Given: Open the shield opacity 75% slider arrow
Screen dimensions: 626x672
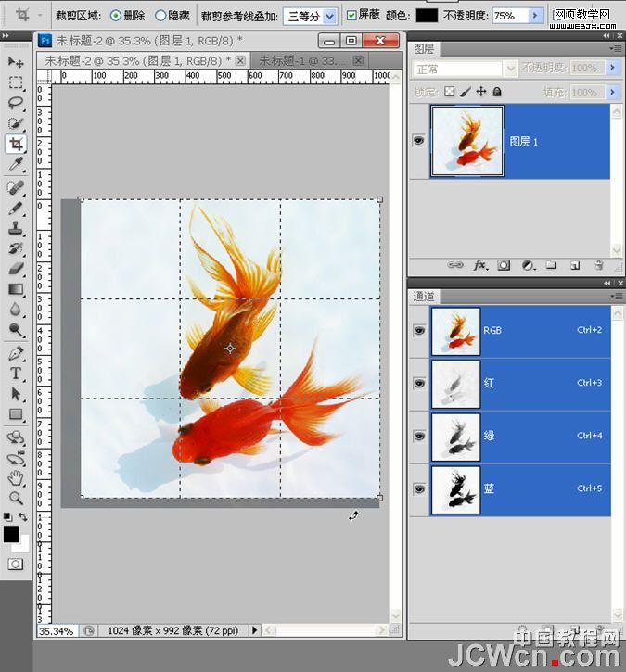Looking at the screenshot, I should point(535,16).
